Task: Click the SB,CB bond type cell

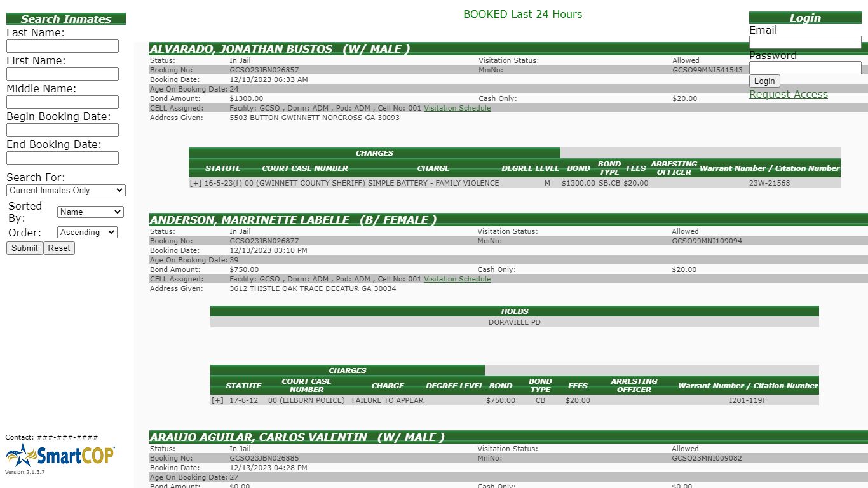Action: click(609, 183)
